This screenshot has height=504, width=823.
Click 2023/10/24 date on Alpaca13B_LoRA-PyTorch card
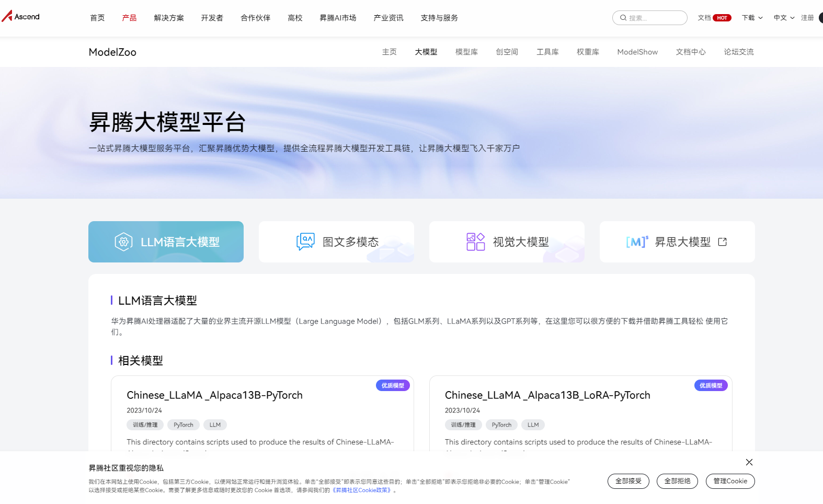point(462,410)
